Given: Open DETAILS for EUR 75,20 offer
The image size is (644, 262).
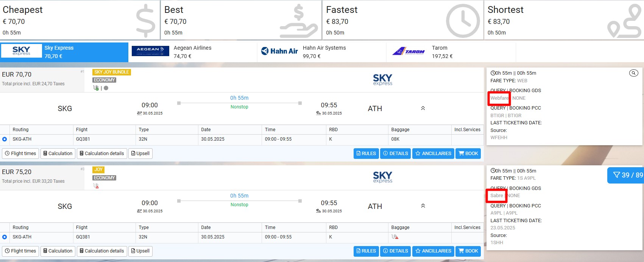Looking at the screenshot, I should click(395, 251).
